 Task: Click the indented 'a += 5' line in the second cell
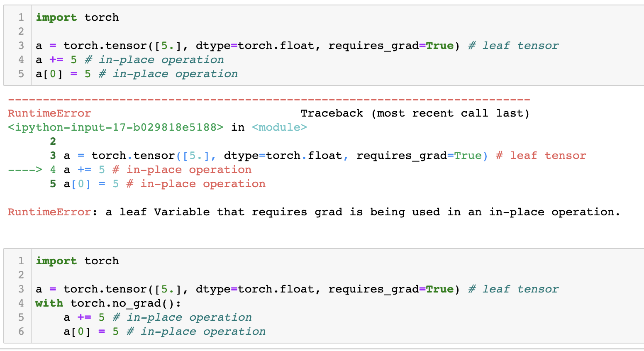point(84,317)
